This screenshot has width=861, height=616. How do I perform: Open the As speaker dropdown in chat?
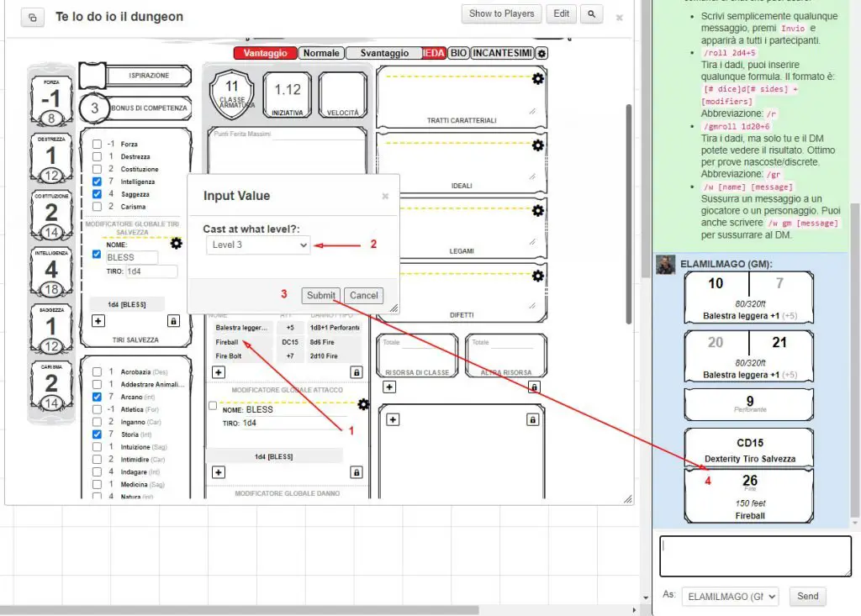tap(730, 596)
